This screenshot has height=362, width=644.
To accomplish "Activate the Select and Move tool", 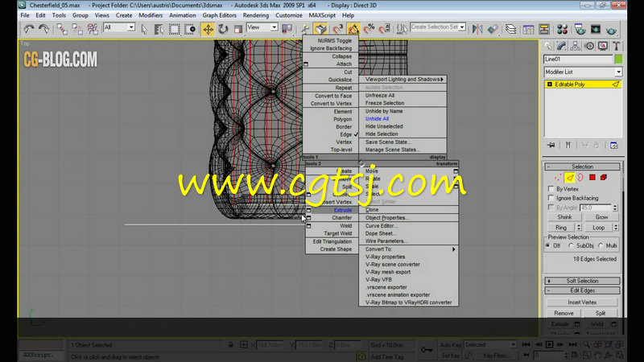I will click(208, 29).
